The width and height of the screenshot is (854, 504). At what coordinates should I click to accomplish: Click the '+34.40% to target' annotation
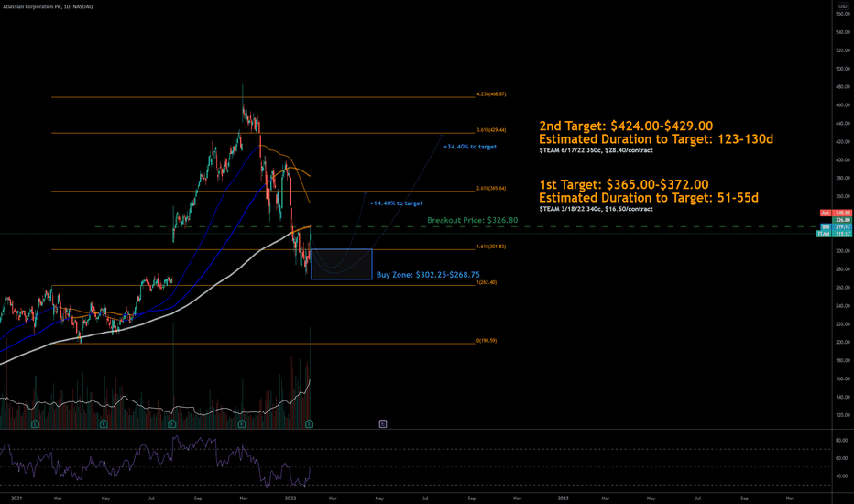click(x=469, y=147)
